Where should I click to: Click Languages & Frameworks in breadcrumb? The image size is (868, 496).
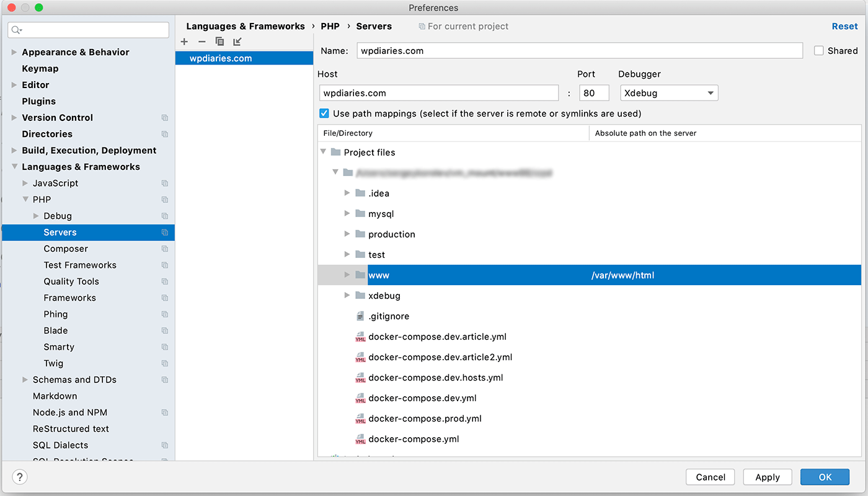pyautogui.click(x=246, y=26)
